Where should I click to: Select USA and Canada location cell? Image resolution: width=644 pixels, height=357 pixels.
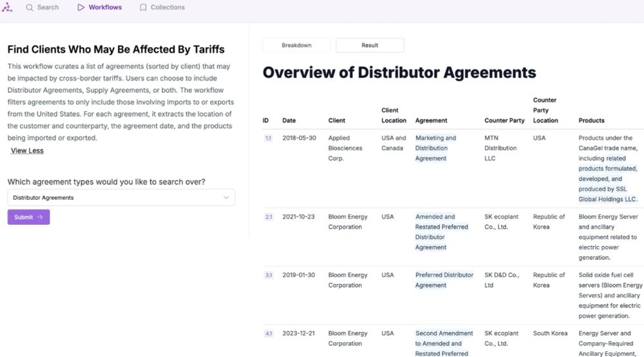(x=393, y=143)
